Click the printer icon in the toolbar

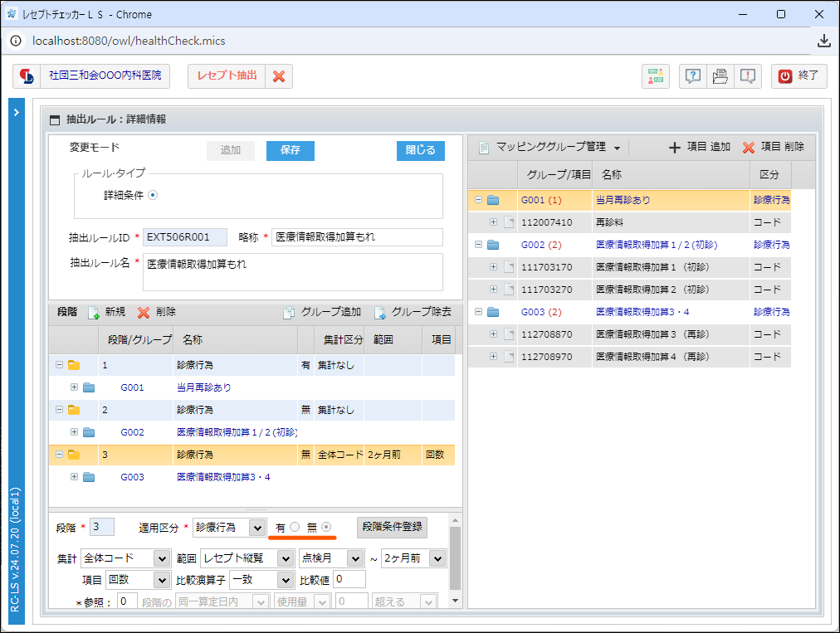(720, 76)
